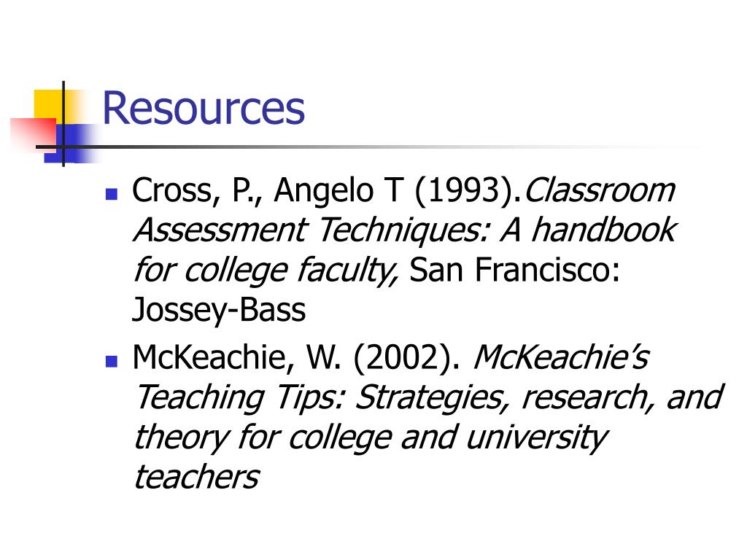The width and height of the screenshot is (747, 560).
Task: Click the vertical black line in decoration
Action: (63, 124)
